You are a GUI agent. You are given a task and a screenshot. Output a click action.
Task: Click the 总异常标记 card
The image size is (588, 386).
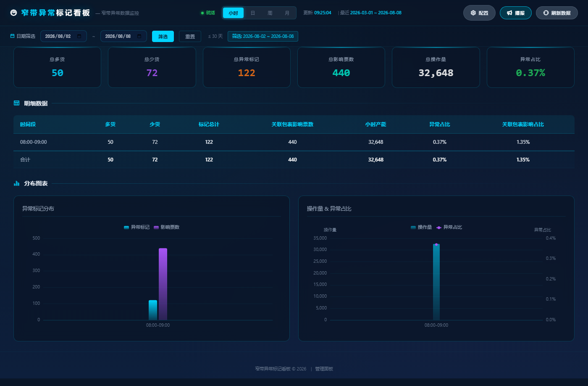[x=247, y=67]
